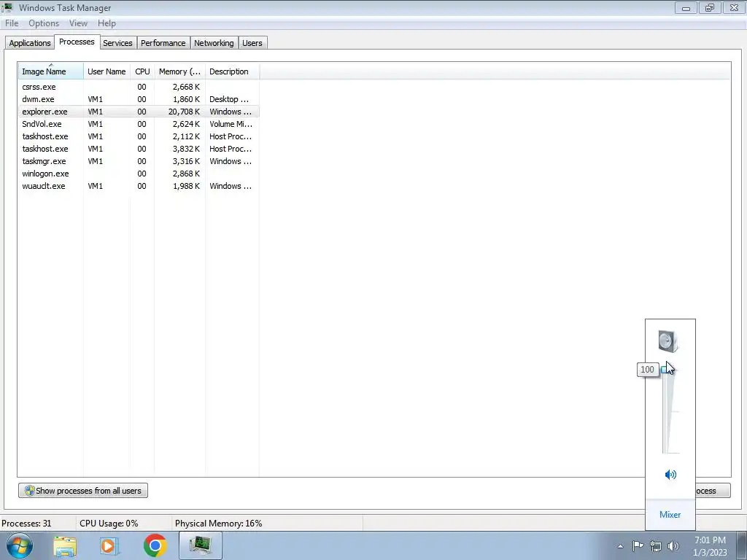
Task: Click Show processes from all users
Action: click(x=83, y=491)
